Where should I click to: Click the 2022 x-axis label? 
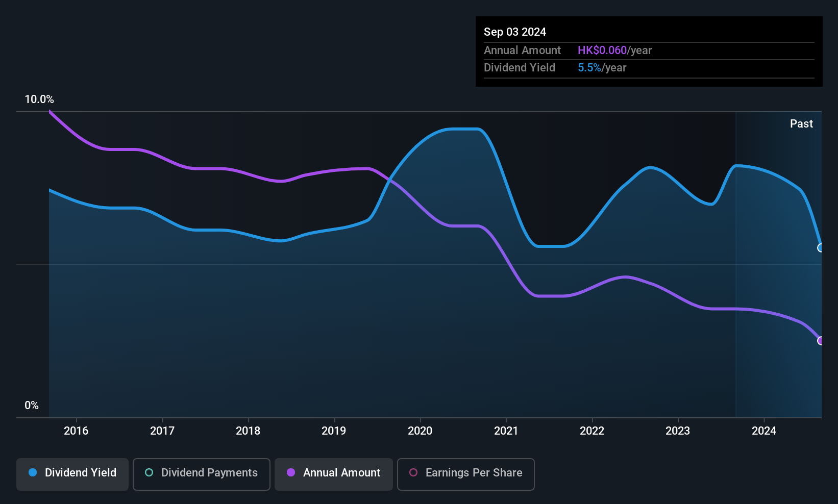point(592,431)
